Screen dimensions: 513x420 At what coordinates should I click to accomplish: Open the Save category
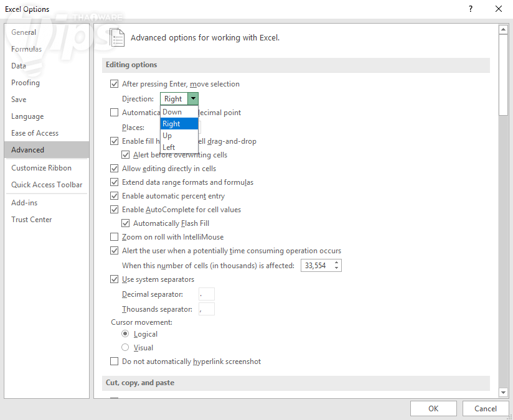pos(47,100)
